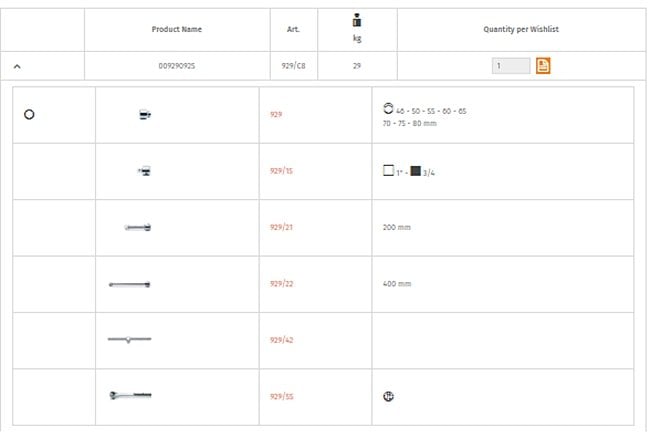Add product to wishlist via orange icon
650x437 pixels.
tap(544, 66)
